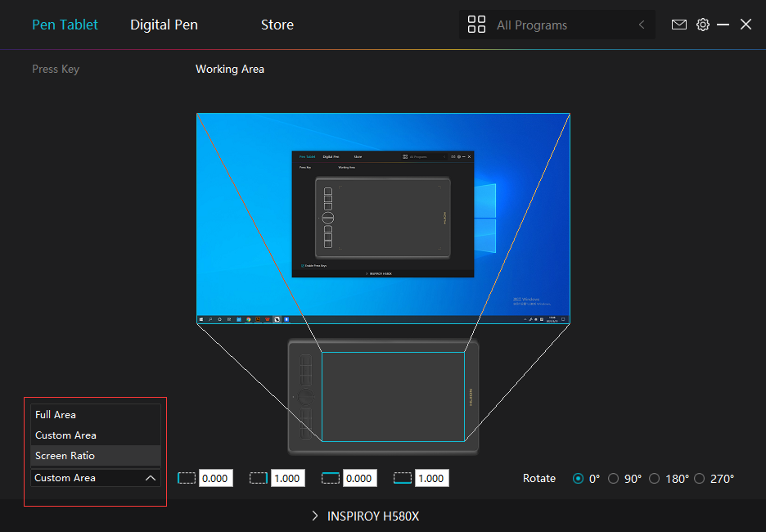
Task: Click the Rotate label
Action: point(539,478)
